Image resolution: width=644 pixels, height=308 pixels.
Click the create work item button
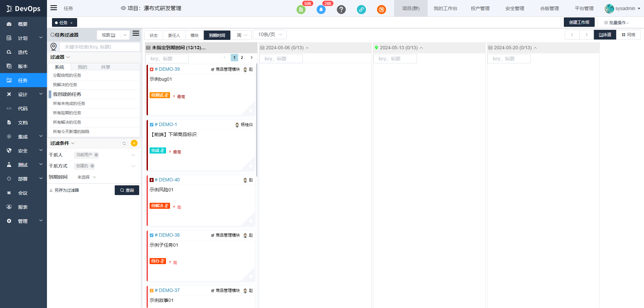coord(579,22)
